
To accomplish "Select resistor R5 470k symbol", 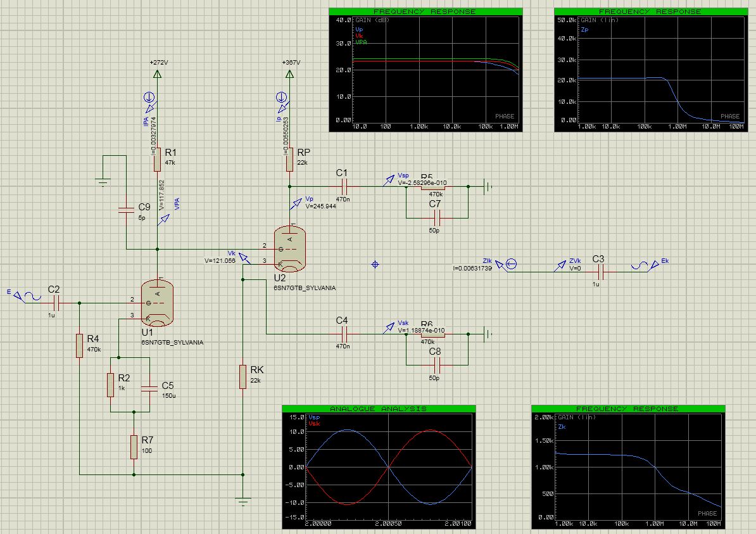I will (432, 187).
